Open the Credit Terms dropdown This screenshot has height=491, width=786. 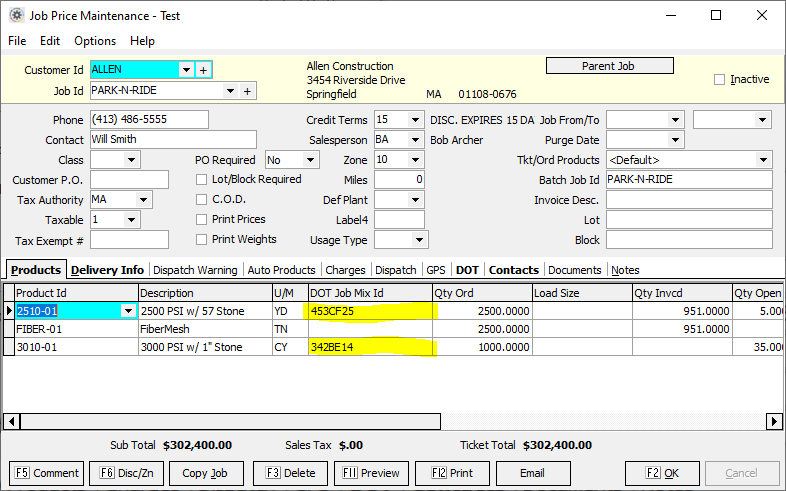(x=416, y=120)
